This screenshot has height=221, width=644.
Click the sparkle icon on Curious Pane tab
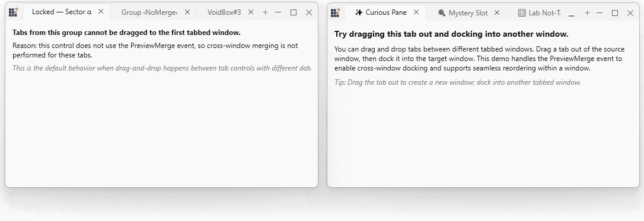point(359,12)
